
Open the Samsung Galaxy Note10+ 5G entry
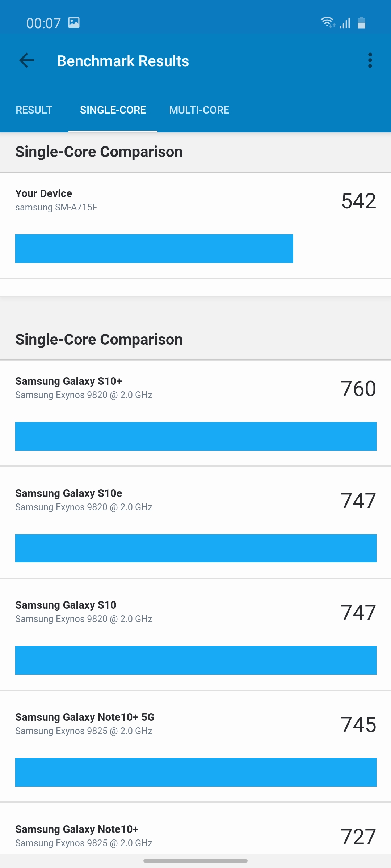pos(85,724)
